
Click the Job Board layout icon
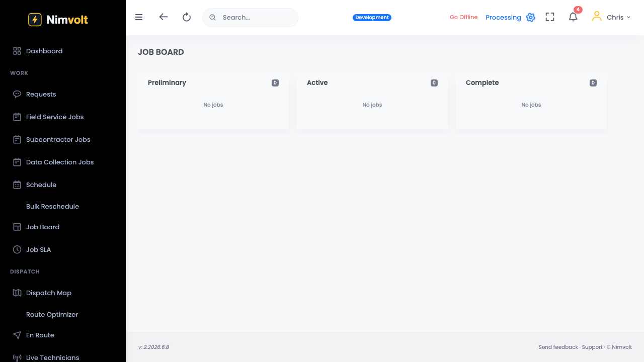[17, 227]
